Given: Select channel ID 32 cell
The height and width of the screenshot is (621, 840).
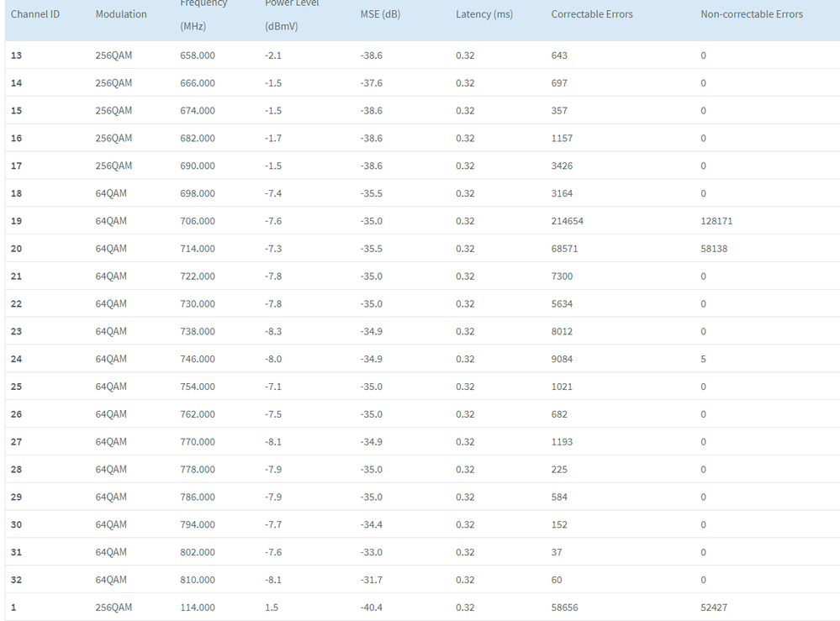Looking at the screenshot, I should (x=17, y=580).
